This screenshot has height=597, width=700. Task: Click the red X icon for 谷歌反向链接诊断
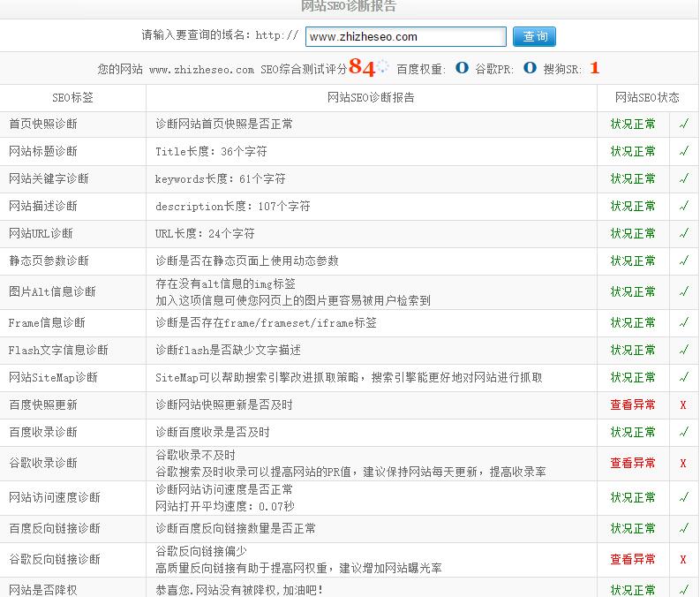pyautogui.click(x=683, y=560)
